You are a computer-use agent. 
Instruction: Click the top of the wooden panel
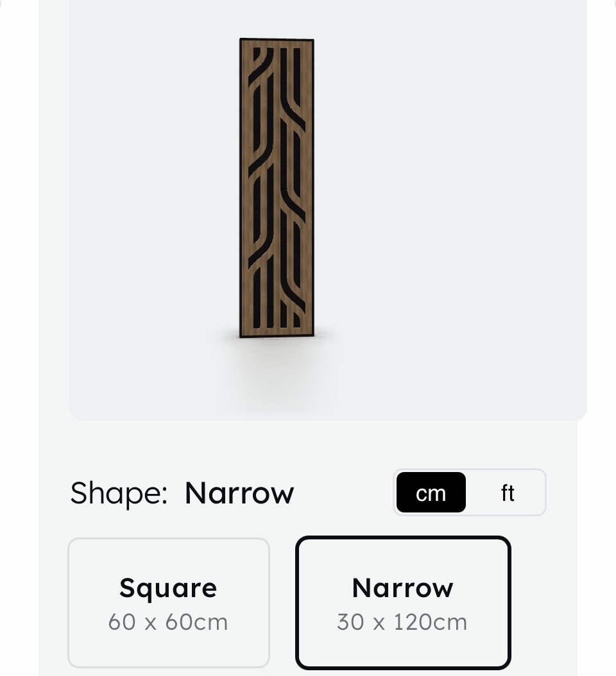pos(277,42)
